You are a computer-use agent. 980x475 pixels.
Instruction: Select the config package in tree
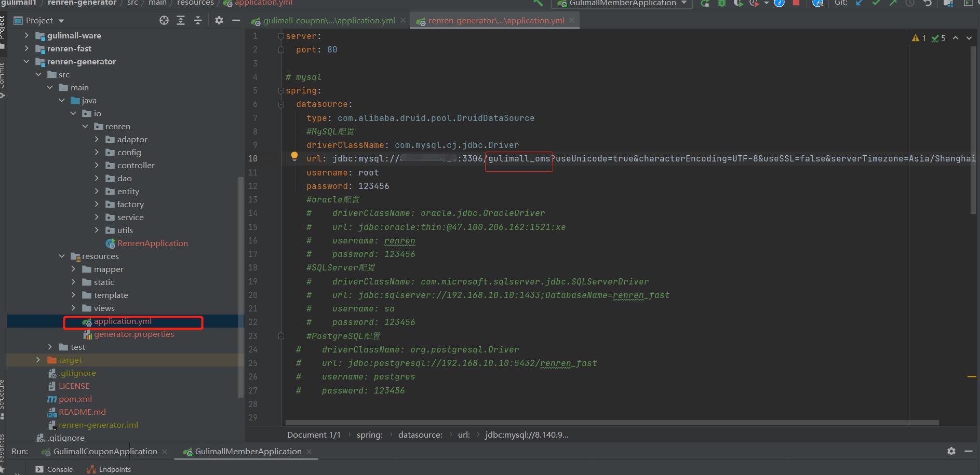click(x=129, y=152)
